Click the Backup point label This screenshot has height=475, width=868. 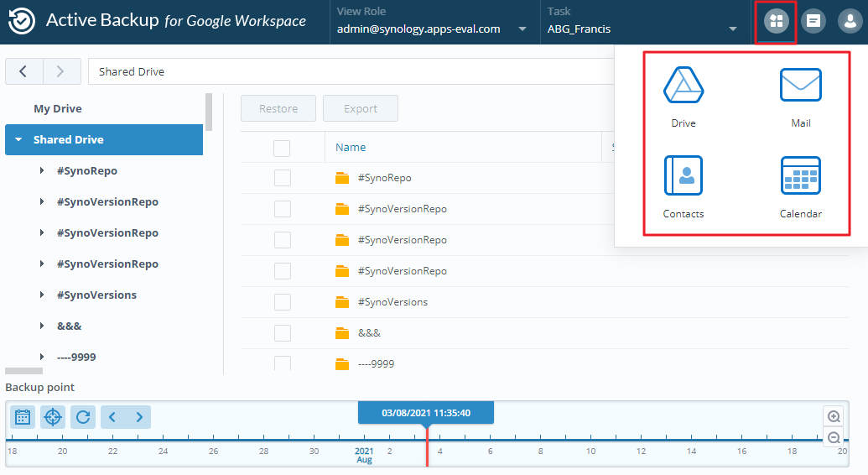coord(40,388)
